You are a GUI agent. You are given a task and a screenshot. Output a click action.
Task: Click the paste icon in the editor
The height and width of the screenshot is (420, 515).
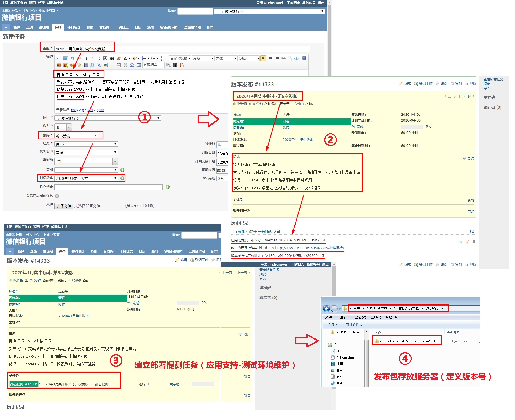pyautogui.click(x=181, y=65)
